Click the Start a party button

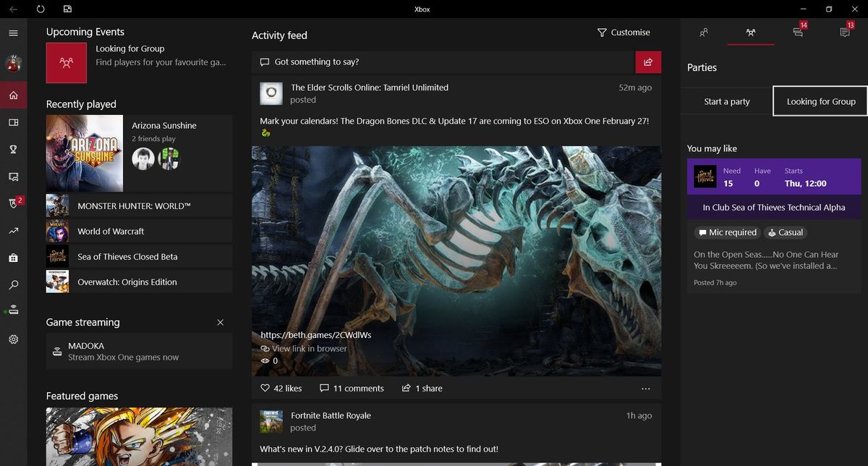(726, 101)
